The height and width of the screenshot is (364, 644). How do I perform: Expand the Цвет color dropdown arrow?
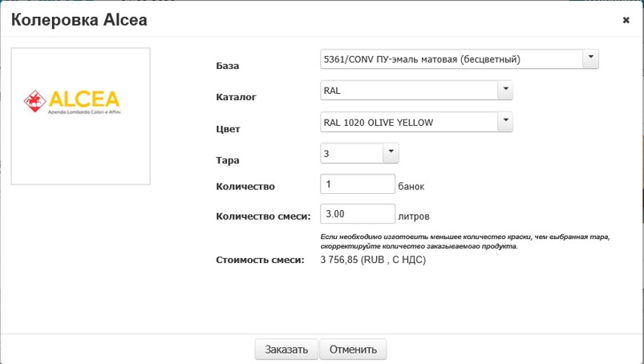pyautogui.click(x=504, y=121)
